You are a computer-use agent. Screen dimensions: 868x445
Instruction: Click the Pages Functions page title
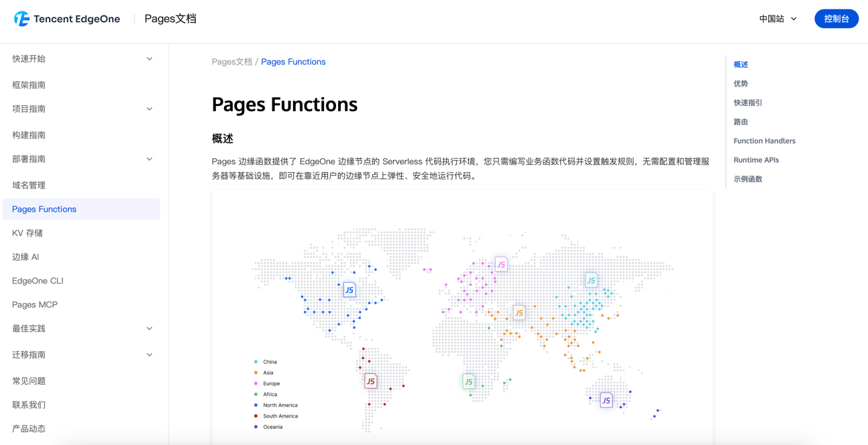pos(284,105)
